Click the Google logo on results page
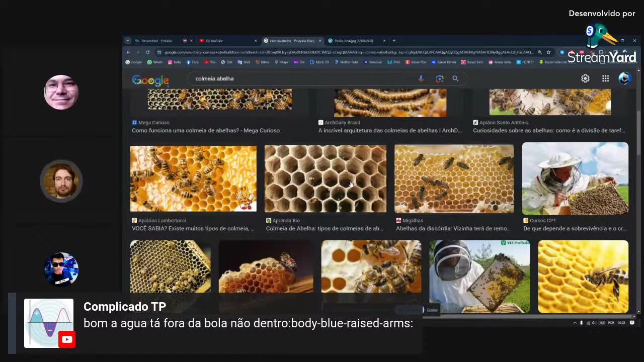Image resolution: width=644 pixels, height=362 pixels. click(x=150, y=80)
